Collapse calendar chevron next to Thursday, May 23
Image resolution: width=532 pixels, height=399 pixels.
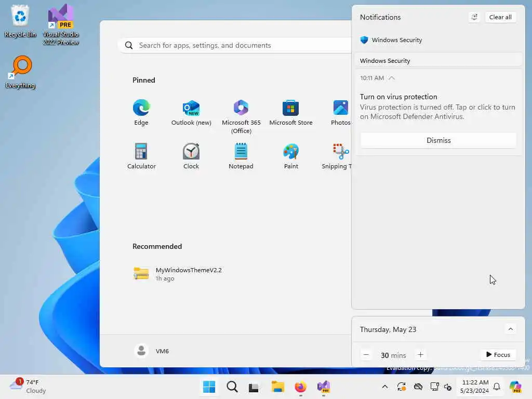tap(510, 329)
